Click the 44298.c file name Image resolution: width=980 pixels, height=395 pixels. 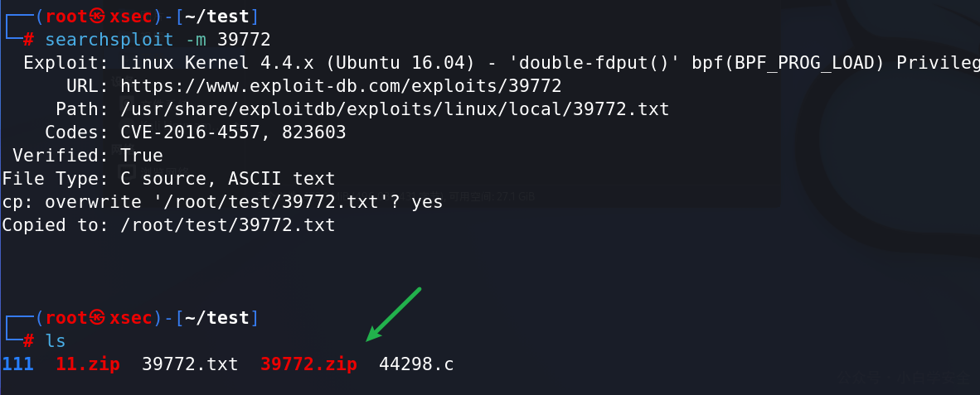[416, 364]
